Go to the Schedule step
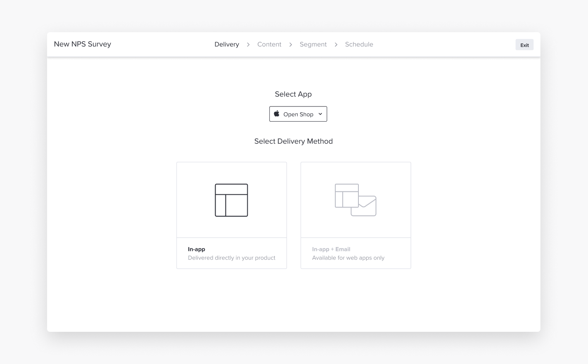 (359, 44)
